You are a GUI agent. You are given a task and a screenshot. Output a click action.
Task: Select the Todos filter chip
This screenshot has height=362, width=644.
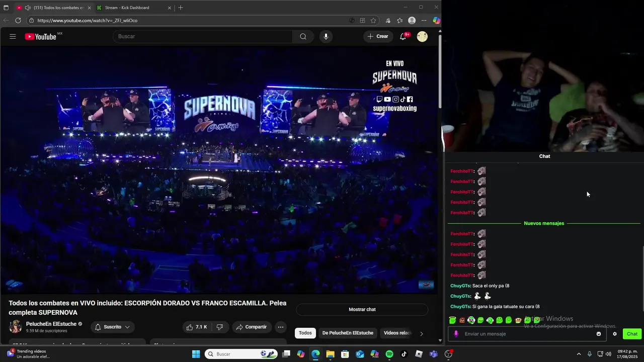305,333
